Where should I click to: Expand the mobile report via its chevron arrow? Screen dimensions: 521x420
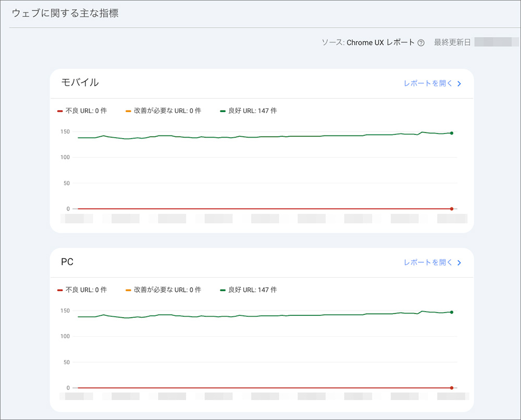click(459, 83)
